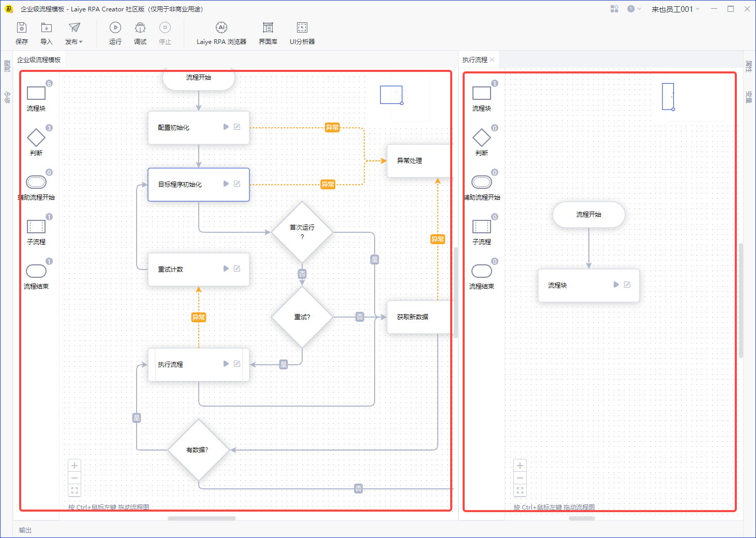
Task: Click the 发布 (Publish) toolbar icon
Action: [74, 28]
